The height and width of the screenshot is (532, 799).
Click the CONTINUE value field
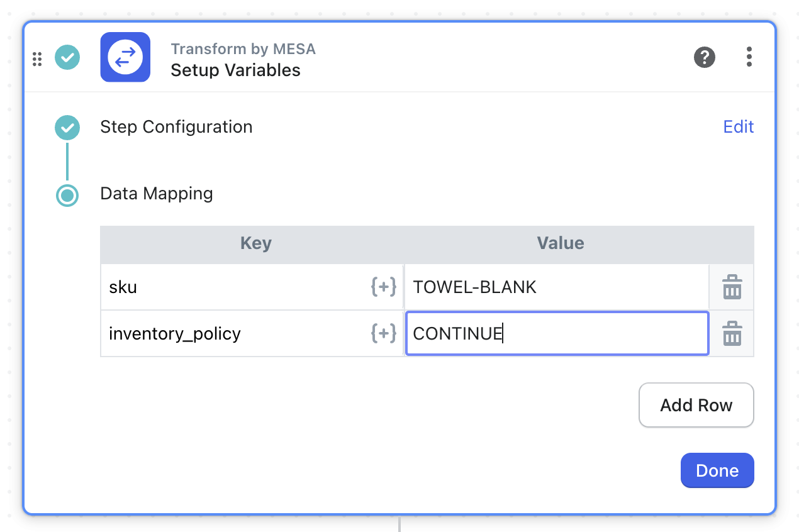tap(557, 333)
